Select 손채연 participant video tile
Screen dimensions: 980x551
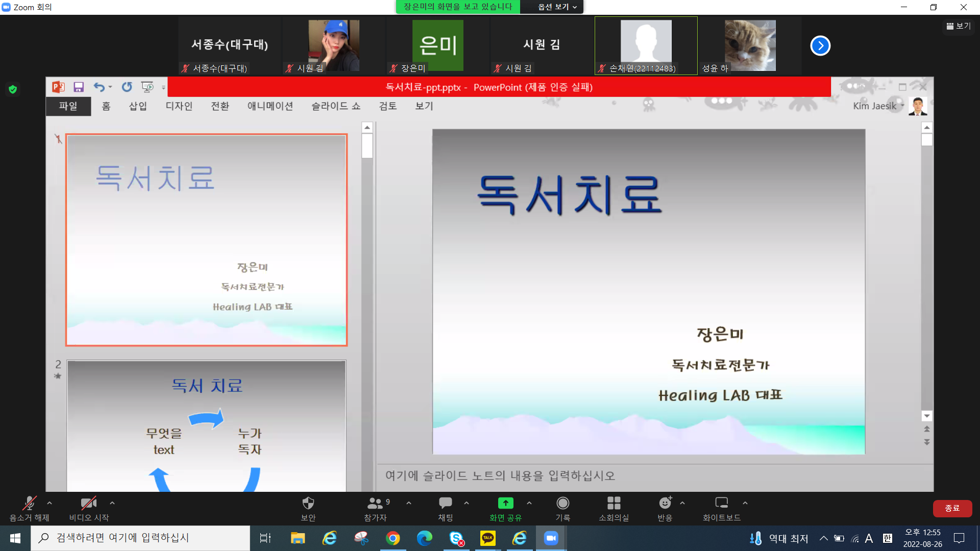[x=646, y=45]
